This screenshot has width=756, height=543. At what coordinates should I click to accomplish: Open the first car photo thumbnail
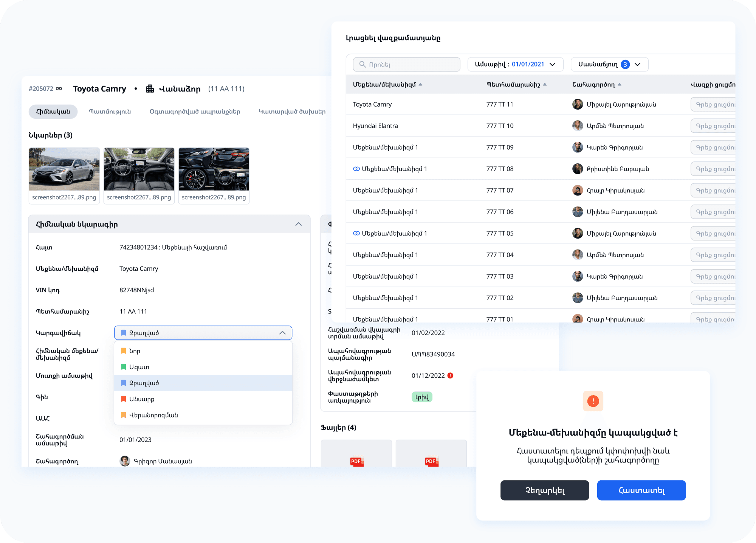[x=64, y=169]
